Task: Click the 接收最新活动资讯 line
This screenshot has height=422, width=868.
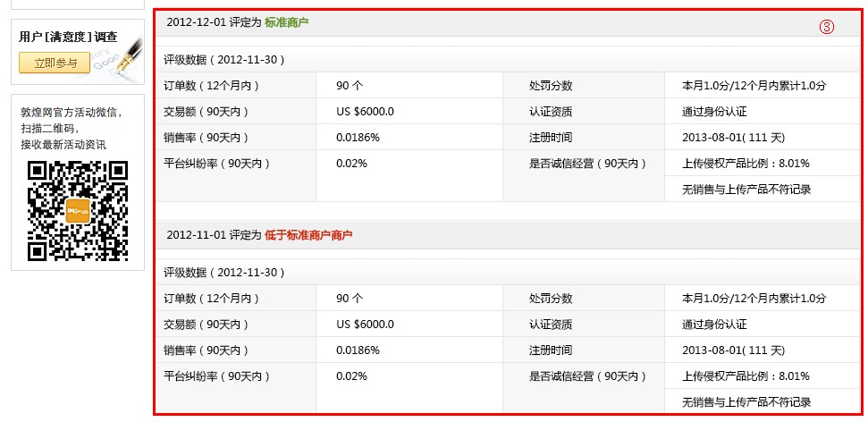Action: (63, 145)
